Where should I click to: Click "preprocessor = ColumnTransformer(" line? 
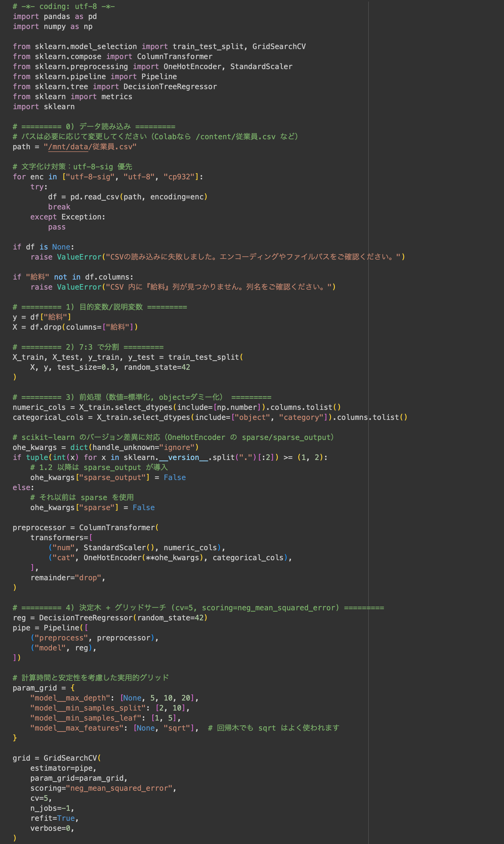click(x=86, y=528)
